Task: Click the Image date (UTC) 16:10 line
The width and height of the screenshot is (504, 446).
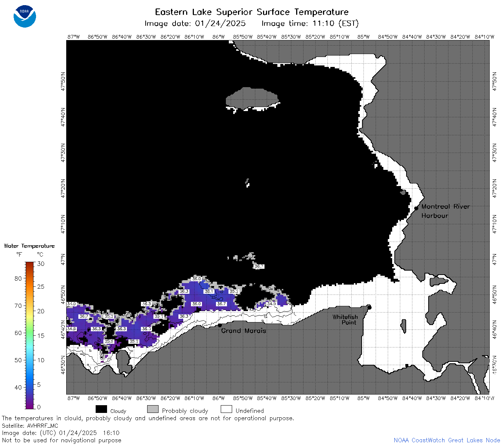Action: pos(61,433)
